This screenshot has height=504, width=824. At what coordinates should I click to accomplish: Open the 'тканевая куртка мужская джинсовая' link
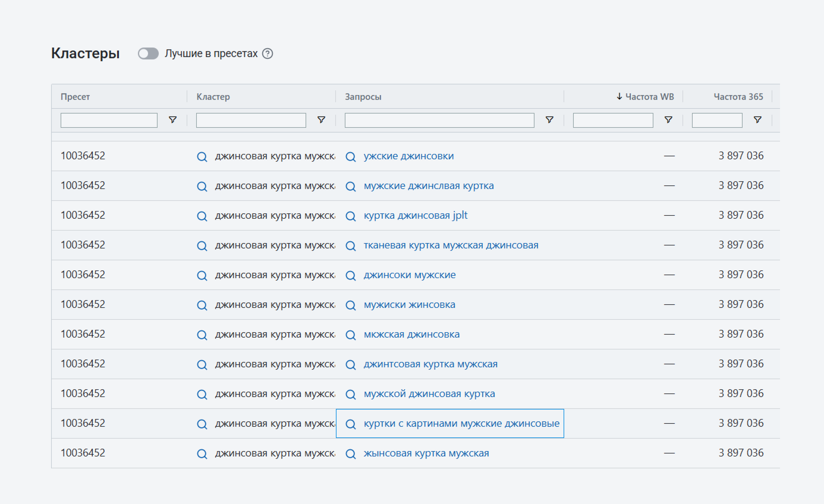[x=451, y=245]
